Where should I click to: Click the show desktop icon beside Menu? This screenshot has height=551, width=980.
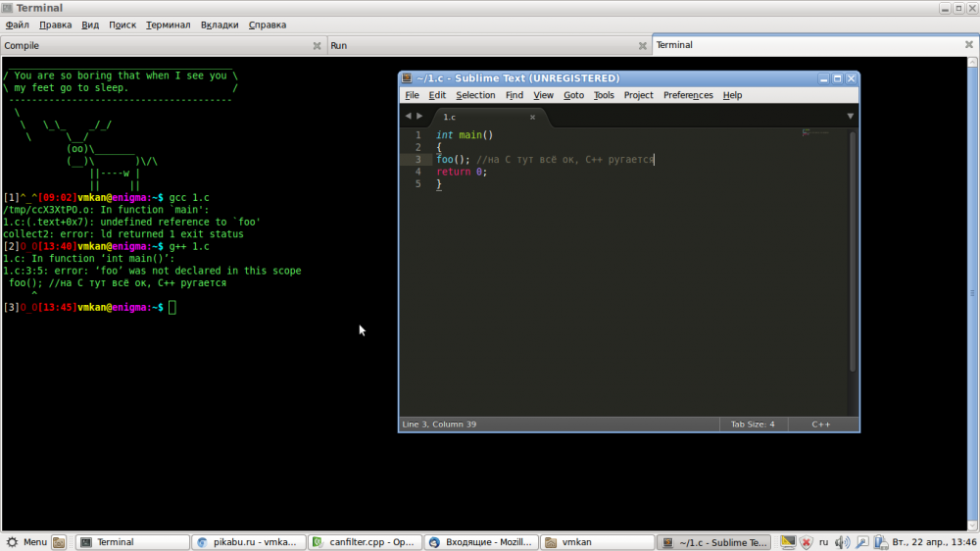(59, 542)
